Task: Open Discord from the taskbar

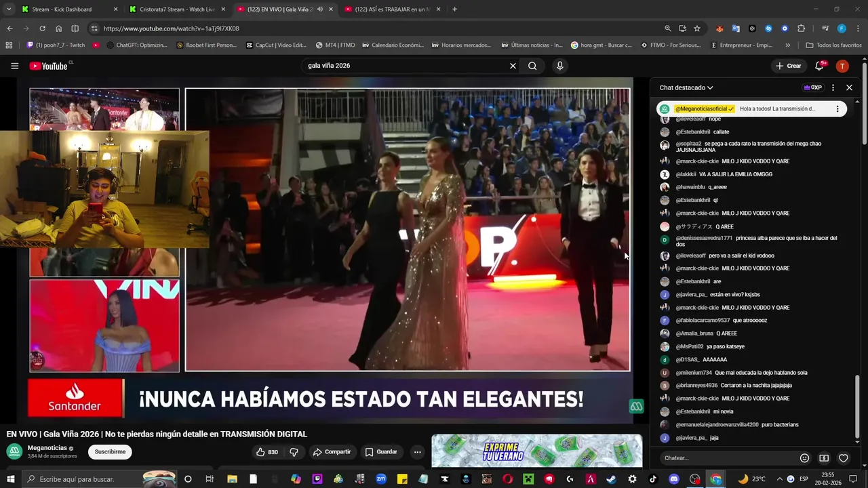Action: (x=673, y=479)
